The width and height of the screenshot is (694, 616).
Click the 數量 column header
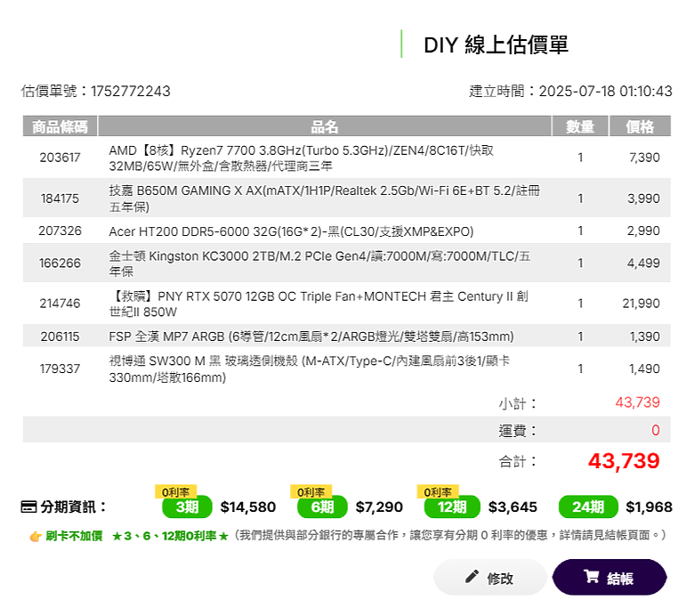pyautogui.click(x=580, y=126)
